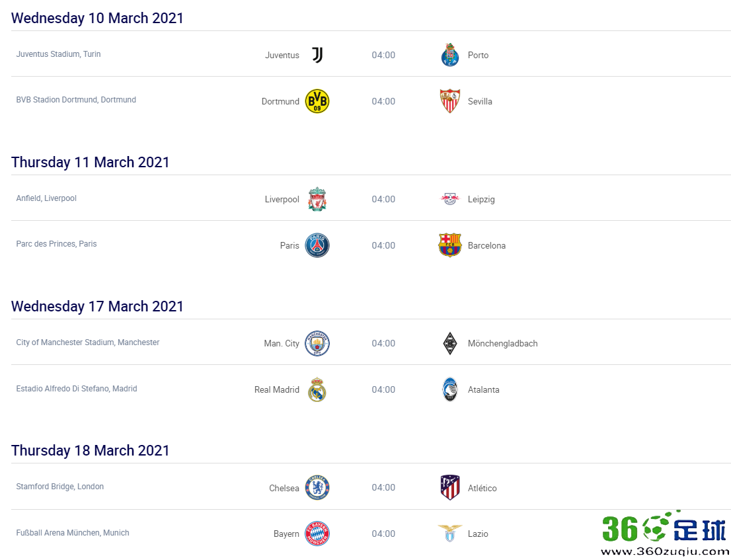Click the Barcelona club crest
This screenshot has height=560, width=731.
(450, 245)
